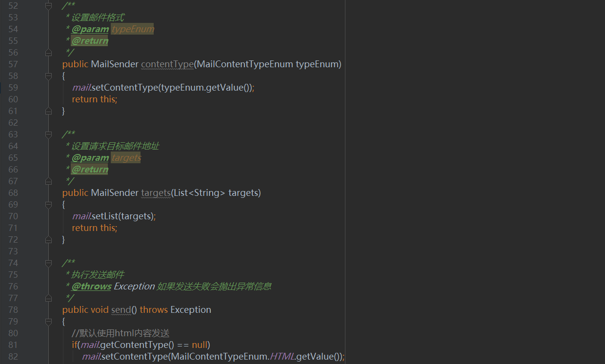Image resolution: width=605 pixels, height=364 pixels.
Task: Click line number 59 in the gutter
Action: tap(13, 88)
